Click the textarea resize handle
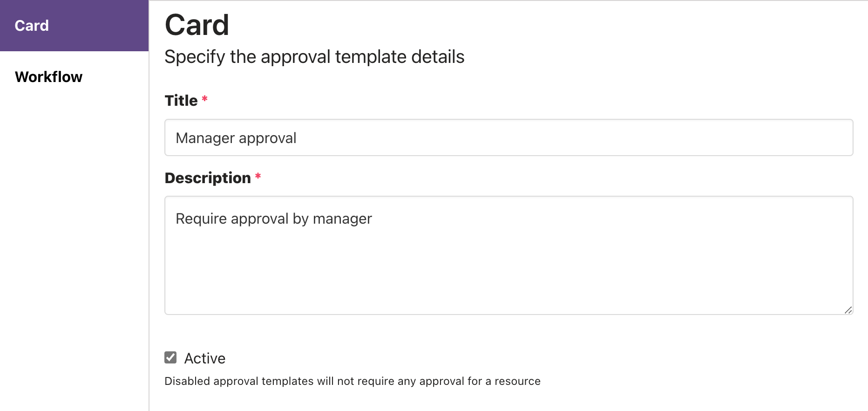868x411 pixels. (849, 310)
